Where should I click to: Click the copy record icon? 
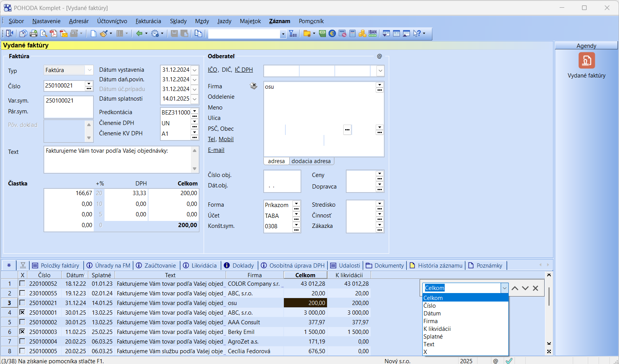(198, 34)
